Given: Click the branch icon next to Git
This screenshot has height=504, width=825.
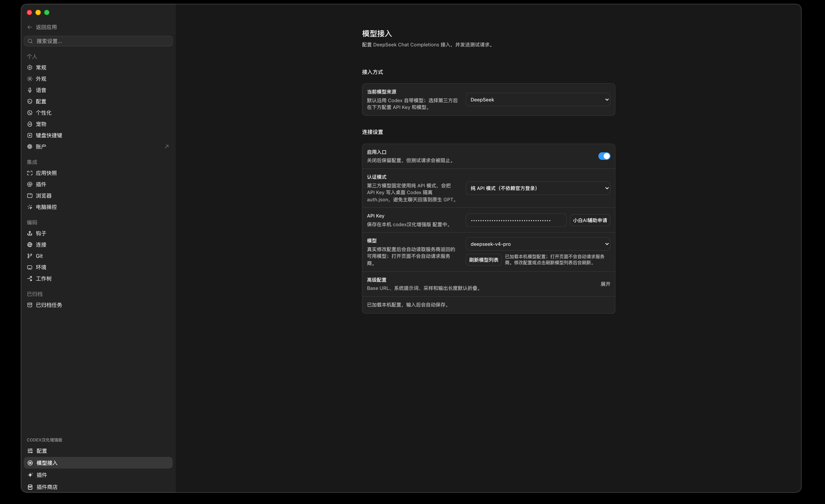Looking at the screenshot, I should [x=30, y=256].
